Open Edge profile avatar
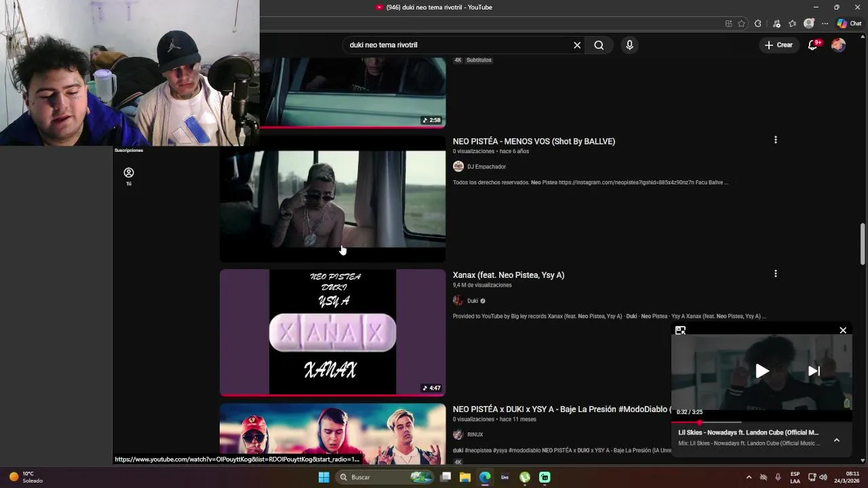 808,23
